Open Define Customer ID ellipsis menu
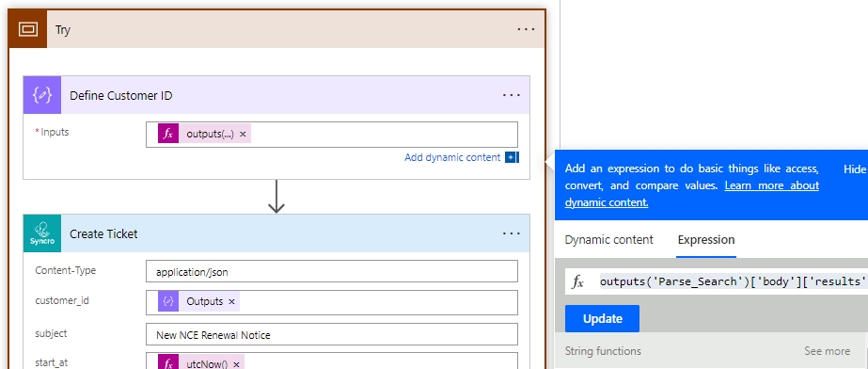 pyautogui.click(x=511, y=95)
